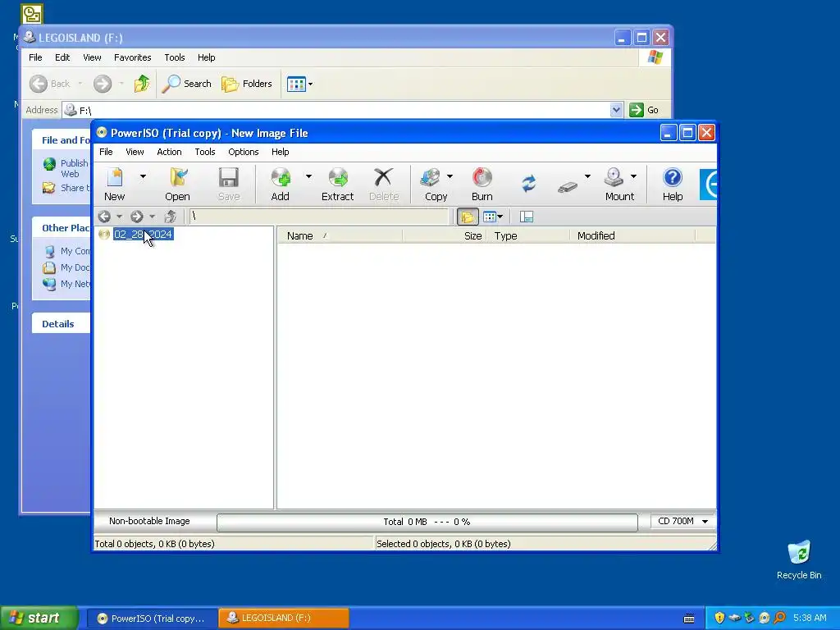Viewport: 840px width, 630px height.
Task: Open the Help menu in PowerISO
Action: pyautogui.click(x=281, y=152)
